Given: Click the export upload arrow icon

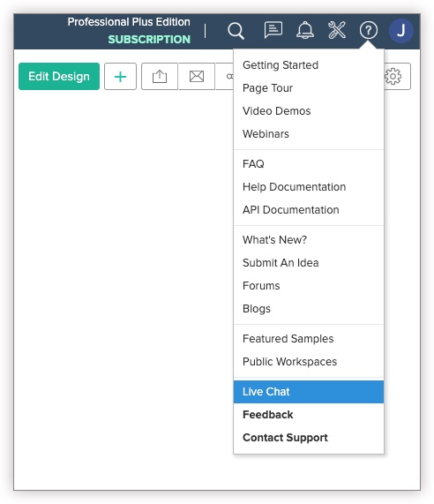Looking at the screenshot, I should point(160,77).
